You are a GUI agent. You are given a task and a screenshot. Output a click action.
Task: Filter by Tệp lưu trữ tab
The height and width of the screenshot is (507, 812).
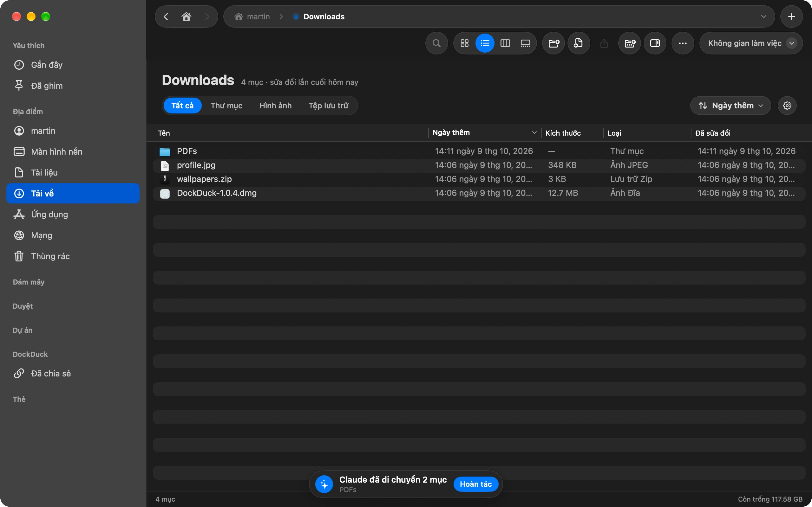(x=328, y=106)
